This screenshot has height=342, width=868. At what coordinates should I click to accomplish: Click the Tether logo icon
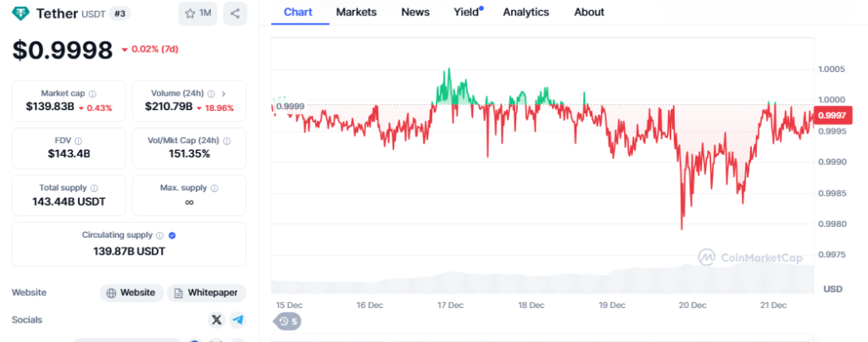coord(20,14)
